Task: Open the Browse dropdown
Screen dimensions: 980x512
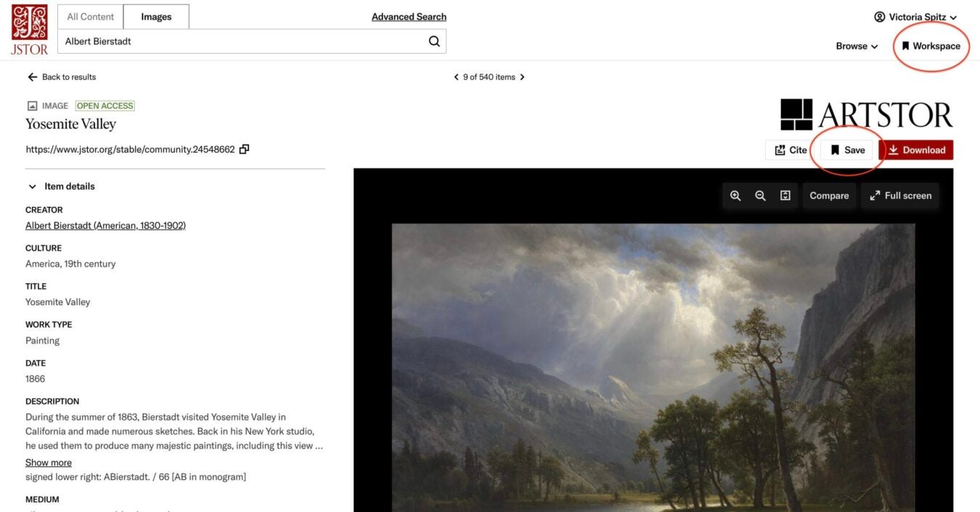Action: click(857, 46)
